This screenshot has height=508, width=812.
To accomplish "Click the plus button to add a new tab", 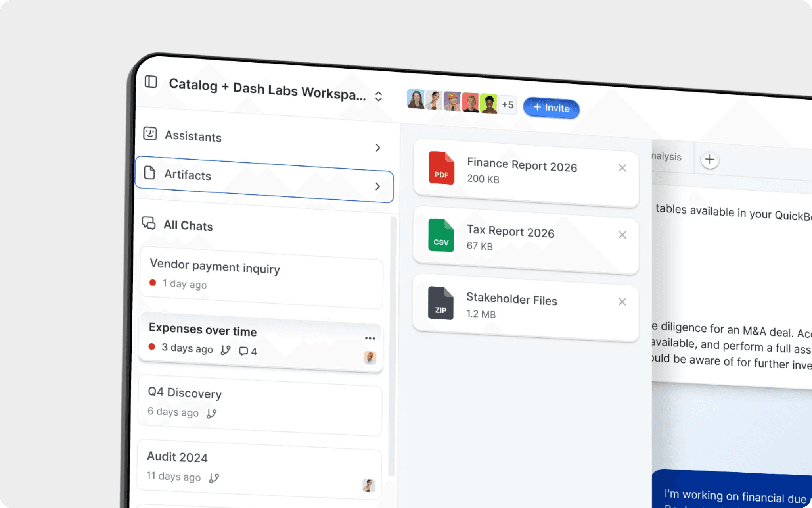I will (709, 160).
